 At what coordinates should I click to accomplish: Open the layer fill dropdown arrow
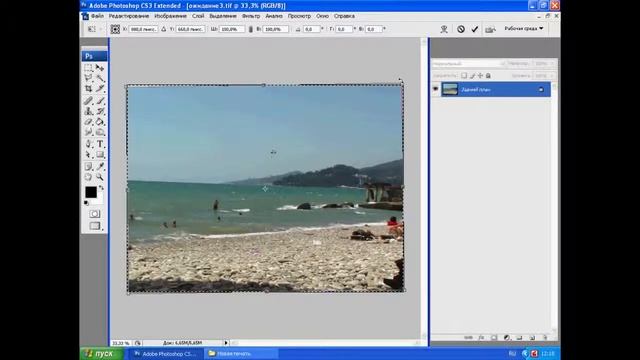coord(551,76)
